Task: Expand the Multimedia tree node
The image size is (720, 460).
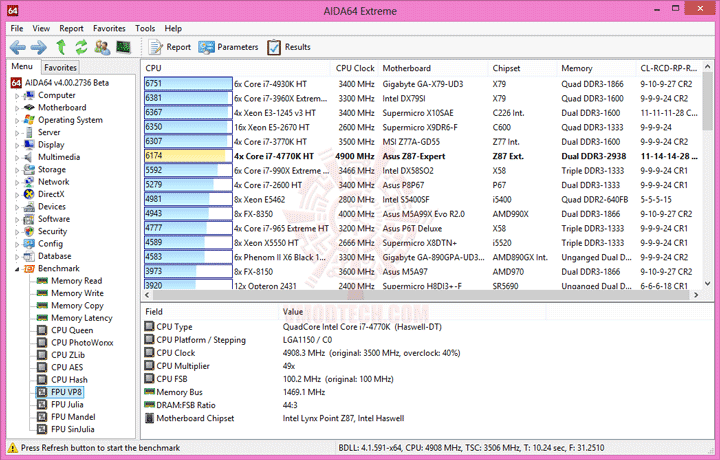Action: 17,158
